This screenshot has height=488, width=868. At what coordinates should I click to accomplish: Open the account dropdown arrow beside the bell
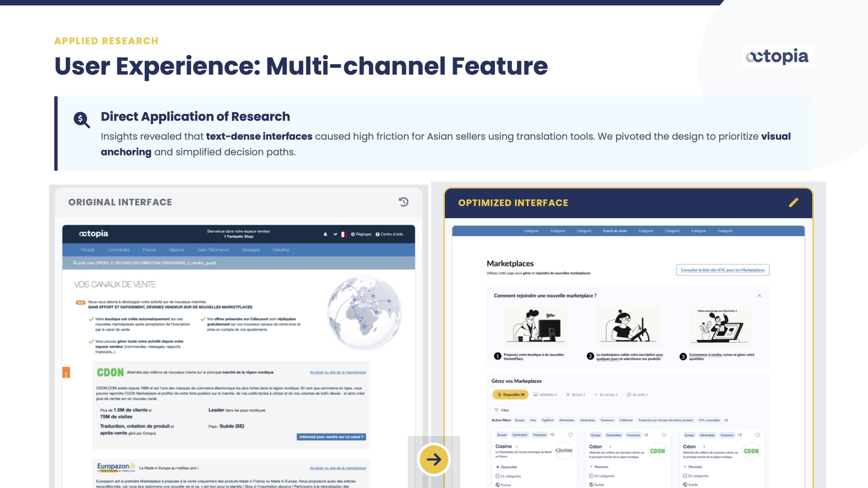335,234
